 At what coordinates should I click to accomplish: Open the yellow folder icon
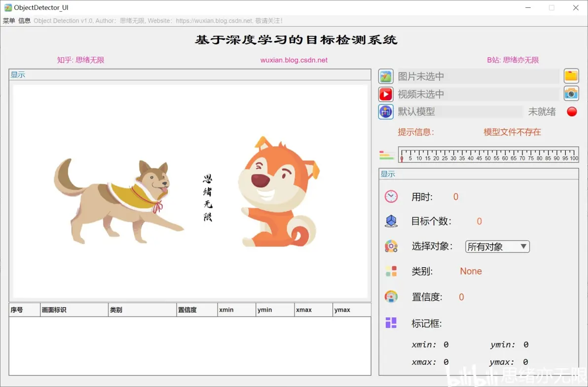tap(571, 76)
